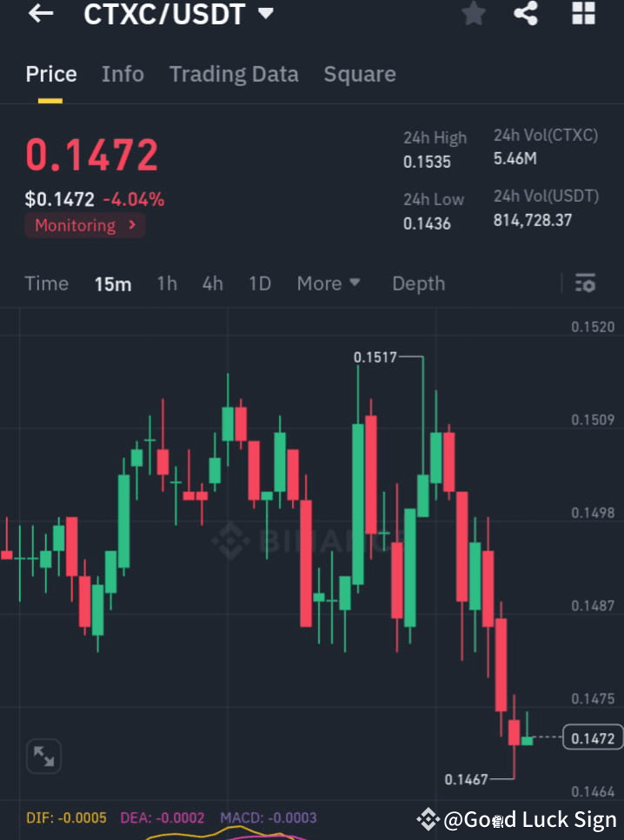Screen dimensions: 624x840
Task: Select the Price tab
Action: (x=50, y=74)
